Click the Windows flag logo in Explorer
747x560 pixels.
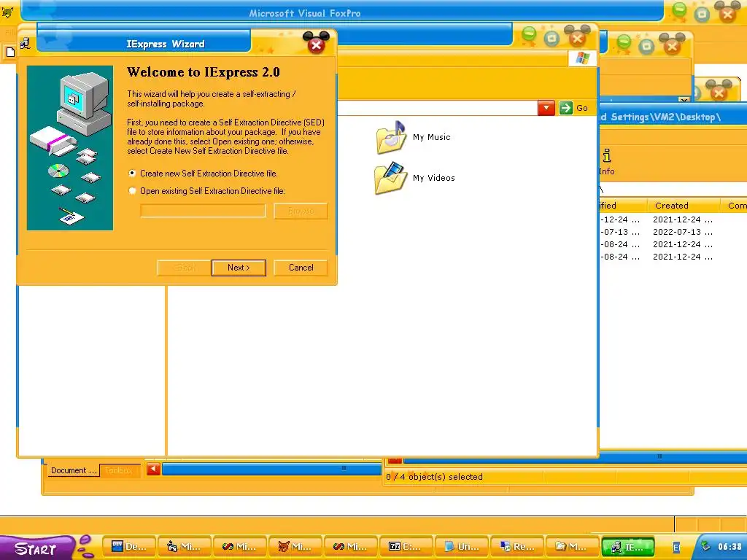[582, 58]
